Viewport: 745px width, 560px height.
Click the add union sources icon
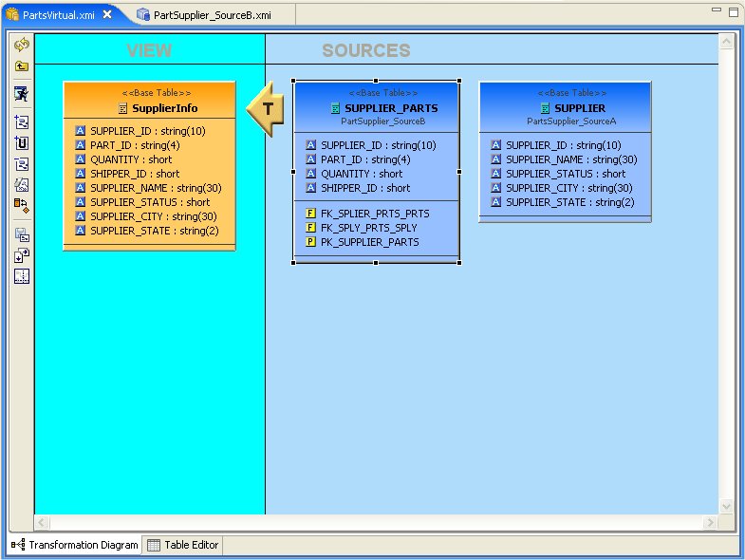click(22, 143)
